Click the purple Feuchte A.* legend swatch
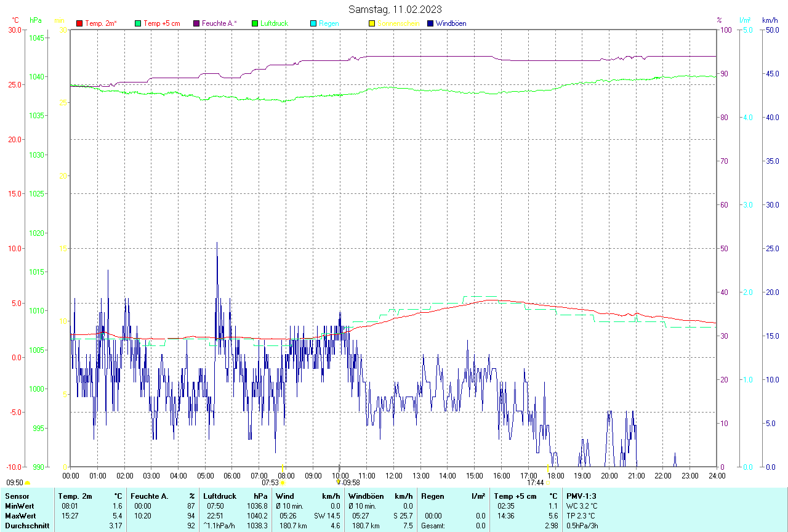The height and width of the screenshot is (532, 788). click(x=196, y=23)
